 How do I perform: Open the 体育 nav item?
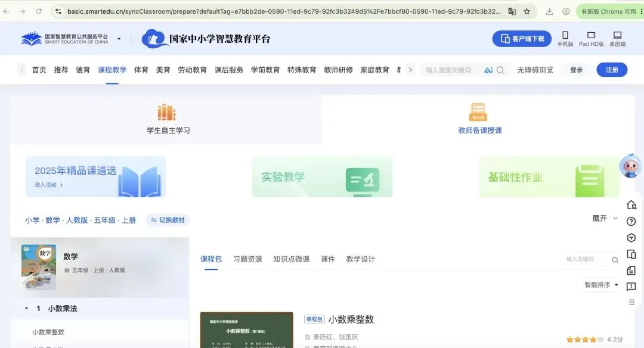click(x=141, y=70)
